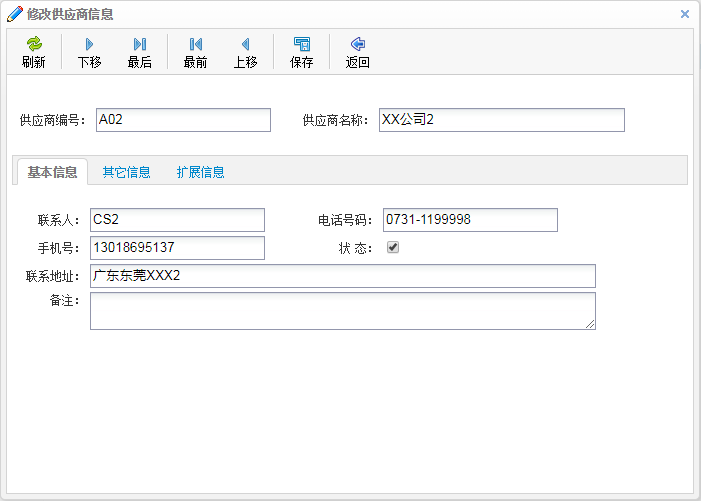Click the 状态 label text
Image resolution: width=701 pixels, height=501 pixels.
coord(355,248)
